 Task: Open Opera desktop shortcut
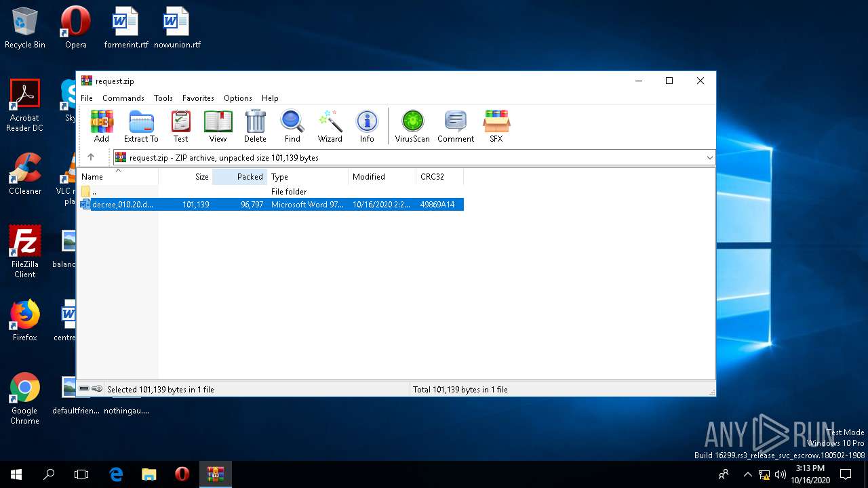pyautogui.click(x=76, y=27)
